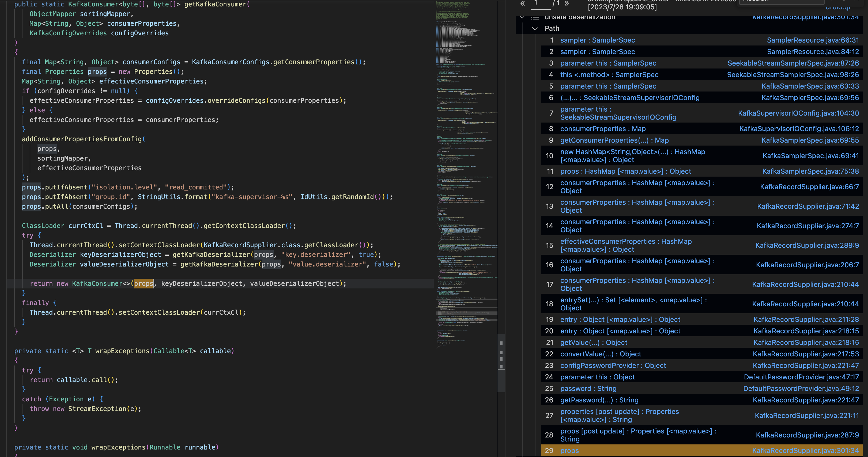Open KafkaRecordSupplier.java:66:7 location
868x457 pixels.
click(809, 186)
